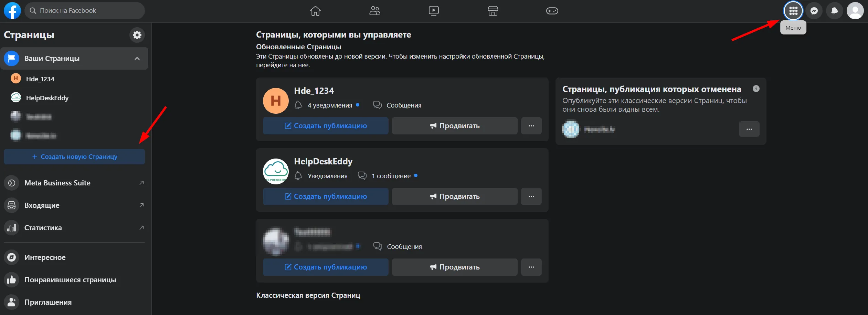
Task: Click the Hde_1234 orange avatar in card
Action: tap(276, 101)
